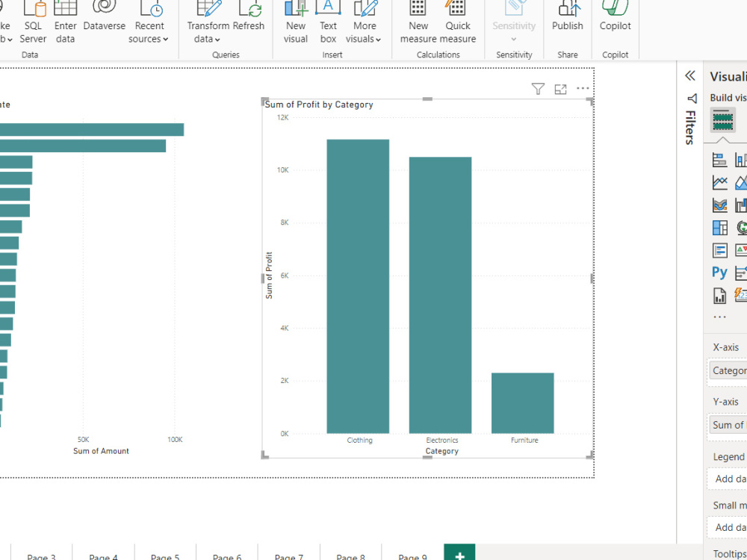Choose Multi-row card visual
747x560 pixels.
click(720, 250)
